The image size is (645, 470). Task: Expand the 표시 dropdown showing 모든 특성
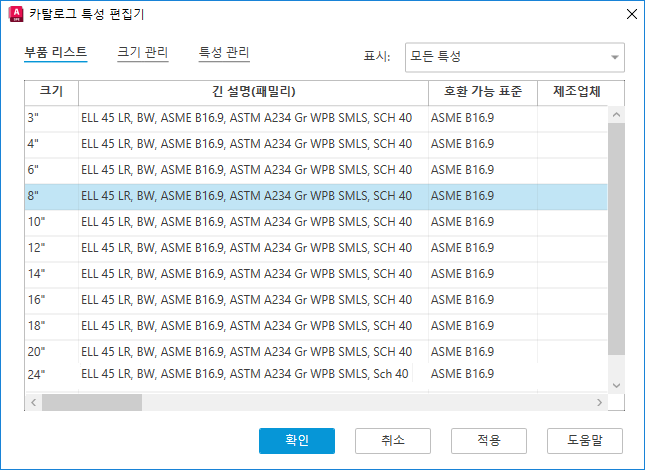click(x=514, y=57)
